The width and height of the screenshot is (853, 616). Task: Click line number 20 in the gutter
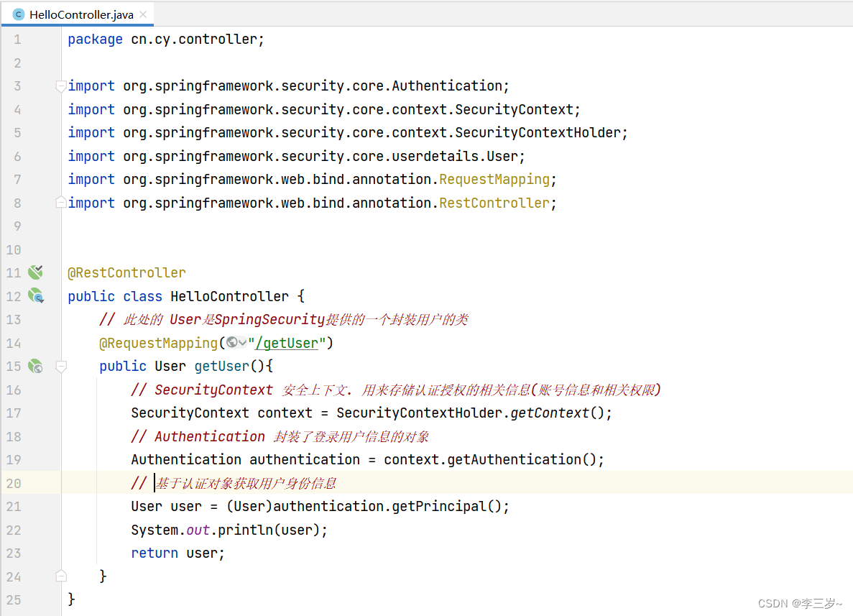point(14,483)
